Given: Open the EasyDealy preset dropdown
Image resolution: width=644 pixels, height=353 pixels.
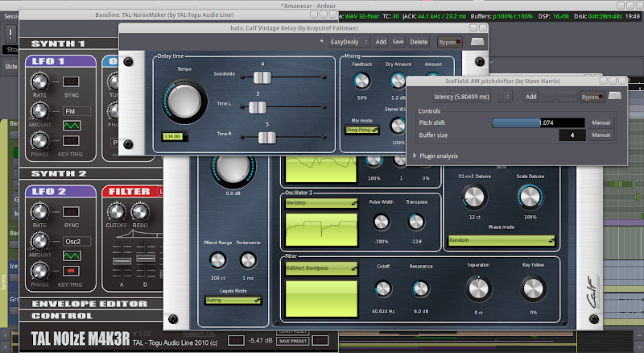Looking at the screenshot, I should pyautogui.click(x=349, y=42).
